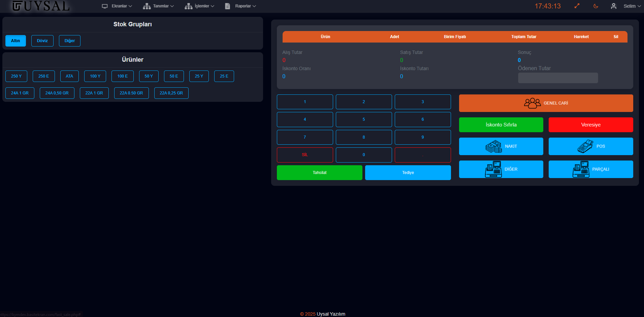Add product 22A 0,25 GR
The width and height of the screenshot is (644, 317).
tap(171, 93)
